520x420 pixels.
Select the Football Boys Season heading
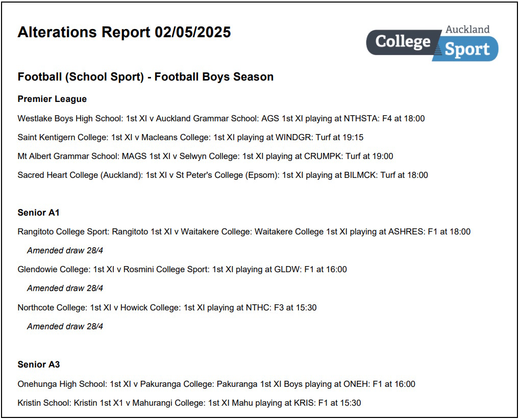[x=145, y=77]
